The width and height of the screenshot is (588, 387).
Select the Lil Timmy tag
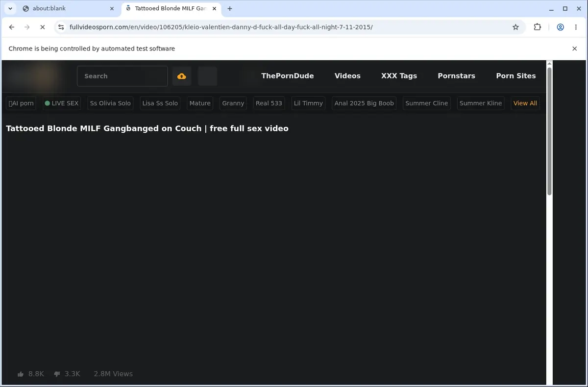click(x=308, y=103)
